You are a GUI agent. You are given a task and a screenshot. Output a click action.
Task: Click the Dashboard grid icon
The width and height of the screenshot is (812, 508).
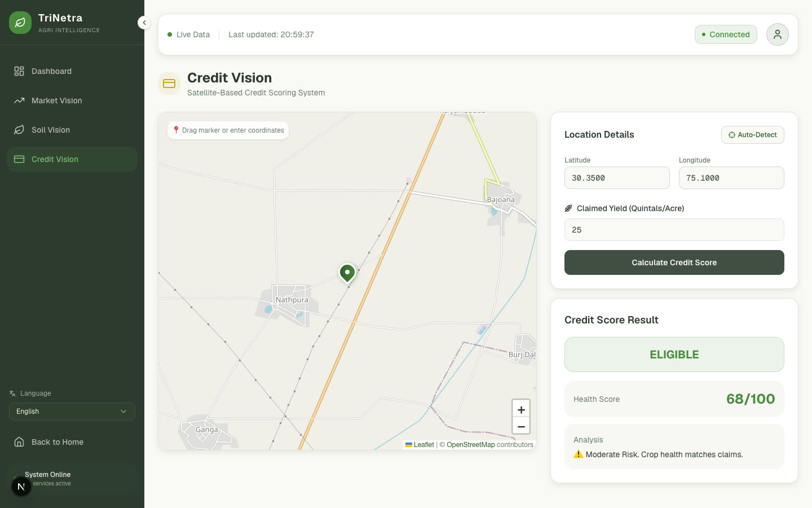point(19,71)
